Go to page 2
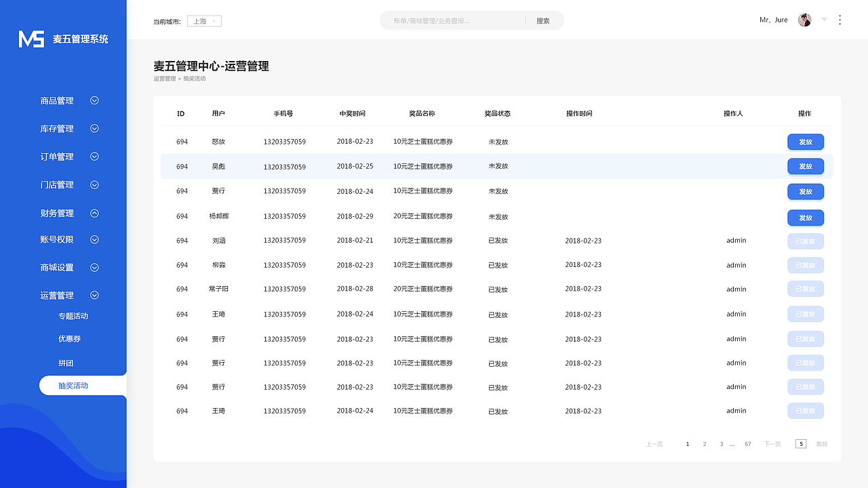 coord(705,444)
